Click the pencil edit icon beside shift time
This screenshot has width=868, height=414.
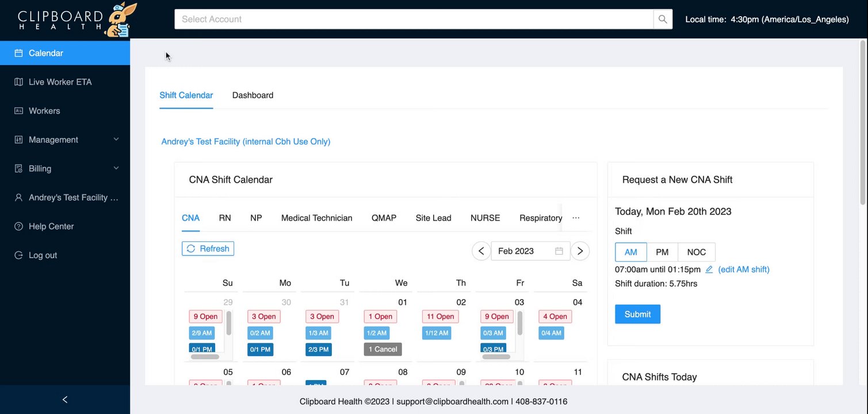click(x=709, y=269)
